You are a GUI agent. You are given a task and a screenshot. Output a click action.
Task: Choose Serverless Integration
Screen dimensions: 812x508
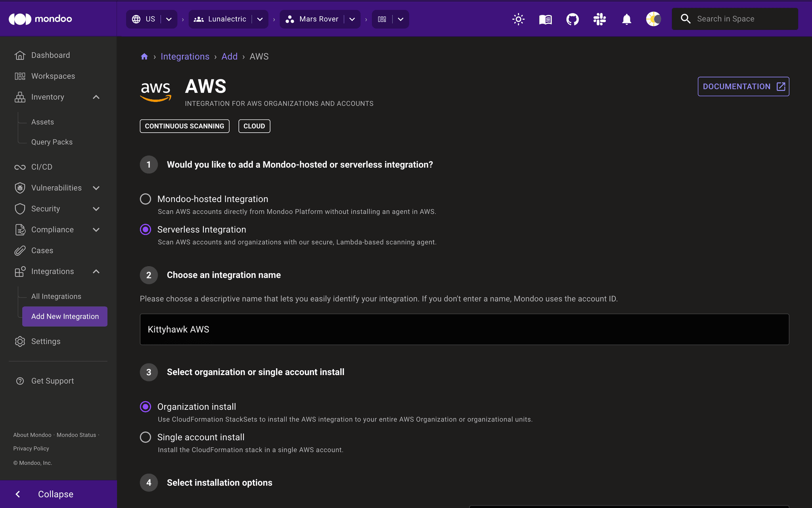[146, 229]
